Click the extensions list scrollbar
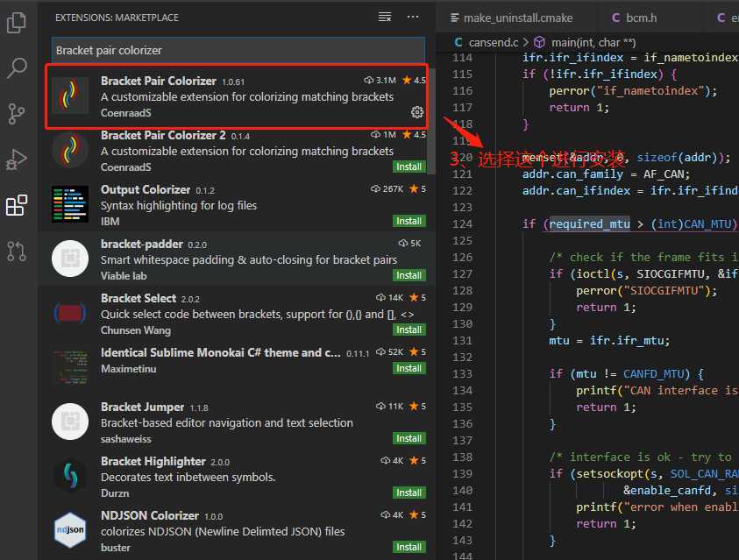The width and height of the screenshot is (739, 560). coord(431,120)
